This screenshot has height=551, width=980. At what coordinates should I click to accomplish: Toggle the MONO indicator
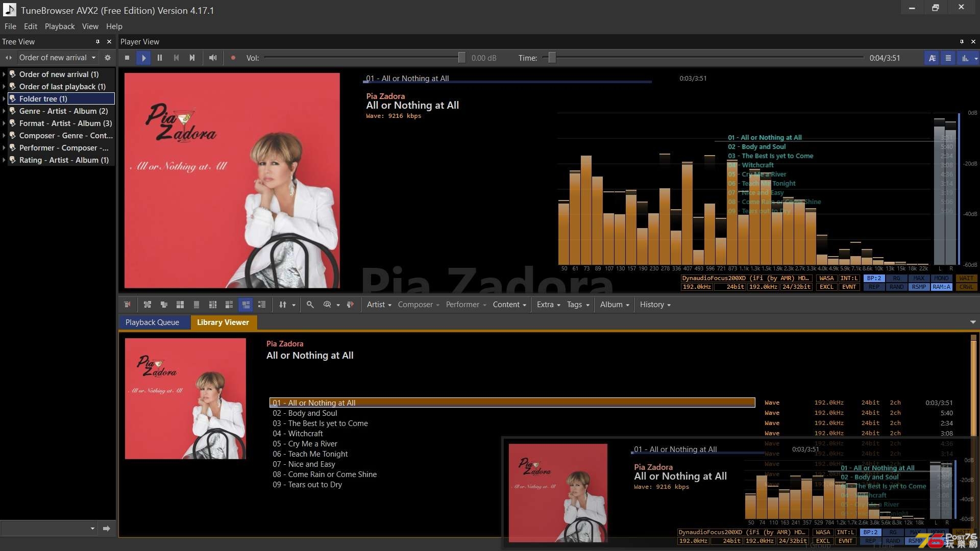click(x=941, y=279)
